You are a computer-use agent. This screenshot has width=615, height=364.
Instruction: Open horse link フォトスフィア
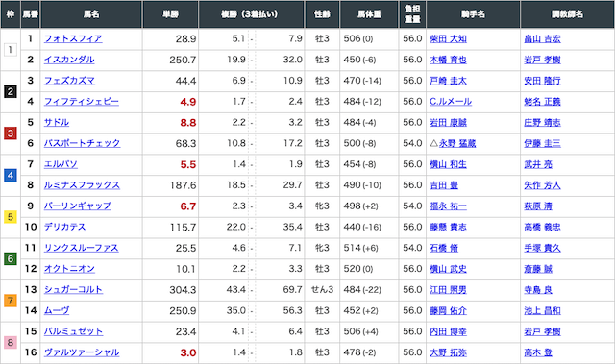pyautogui.click(x=73, y=38)
